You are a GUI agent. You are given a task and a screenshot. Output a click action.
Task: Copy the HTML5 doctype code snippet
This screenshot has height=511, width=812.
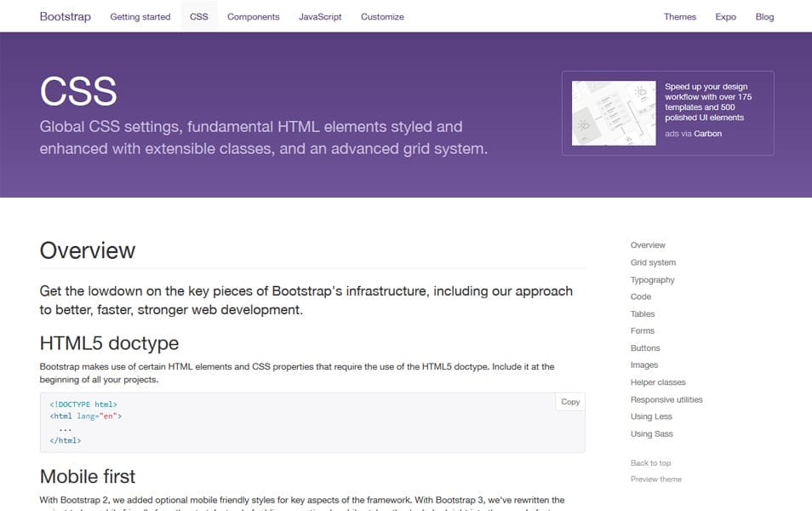pyautogui.click(x=569, y=401)
